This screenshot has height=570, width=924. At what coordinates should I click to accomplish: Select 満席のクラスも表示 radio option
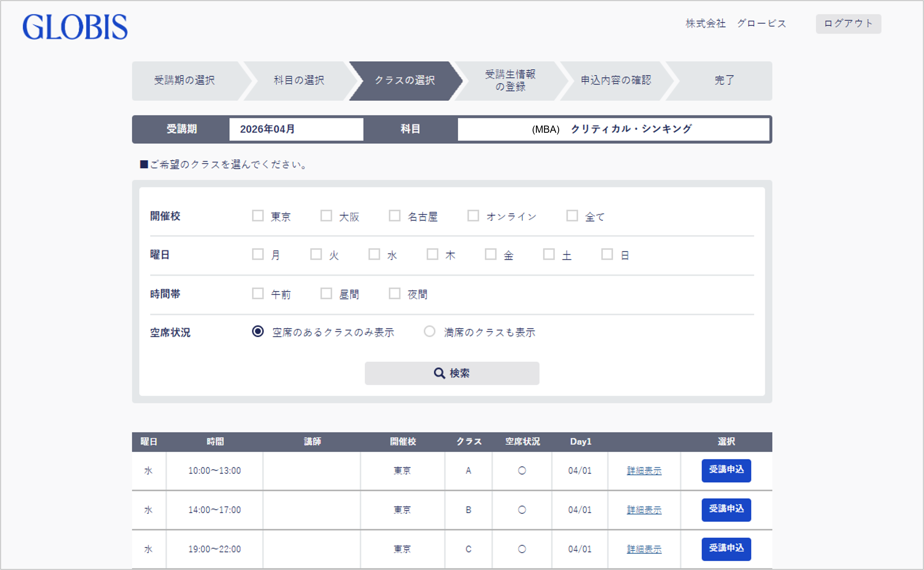[x=430, y=332]
